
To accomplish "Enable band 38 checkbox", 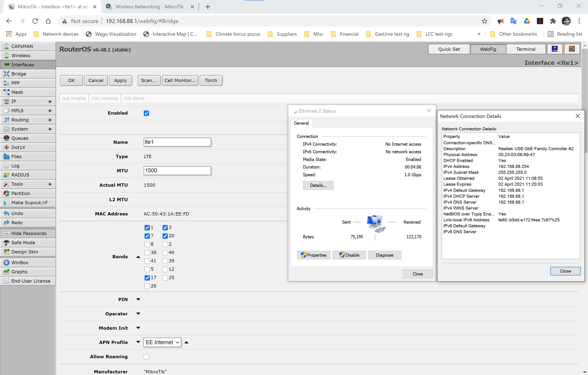I will tap(147, 253).
